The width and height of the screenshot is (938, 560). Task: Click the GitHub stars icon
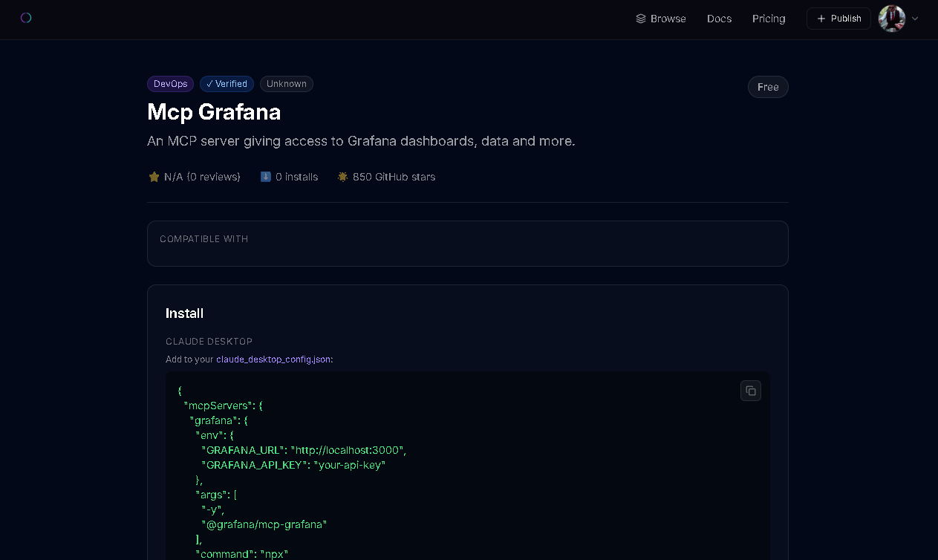click(342, 177)
